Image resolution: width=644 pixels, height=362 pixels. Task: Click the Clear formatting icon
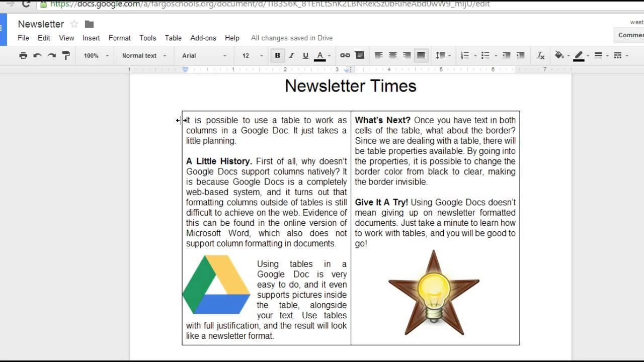[x=541, y=56]
